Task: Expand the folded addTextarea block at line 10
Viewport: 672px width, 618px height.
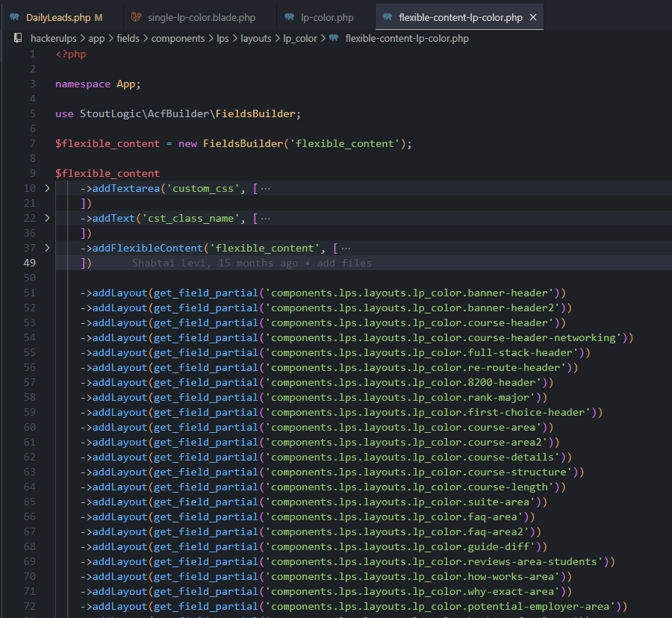Action: [47, 188]
